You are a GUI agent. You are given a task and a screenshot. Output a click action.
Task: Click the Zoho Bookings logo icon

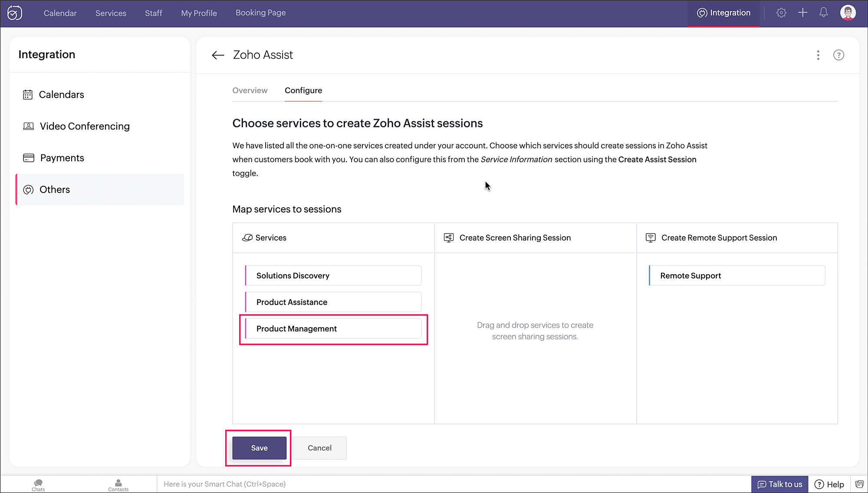tap(15, 13)
